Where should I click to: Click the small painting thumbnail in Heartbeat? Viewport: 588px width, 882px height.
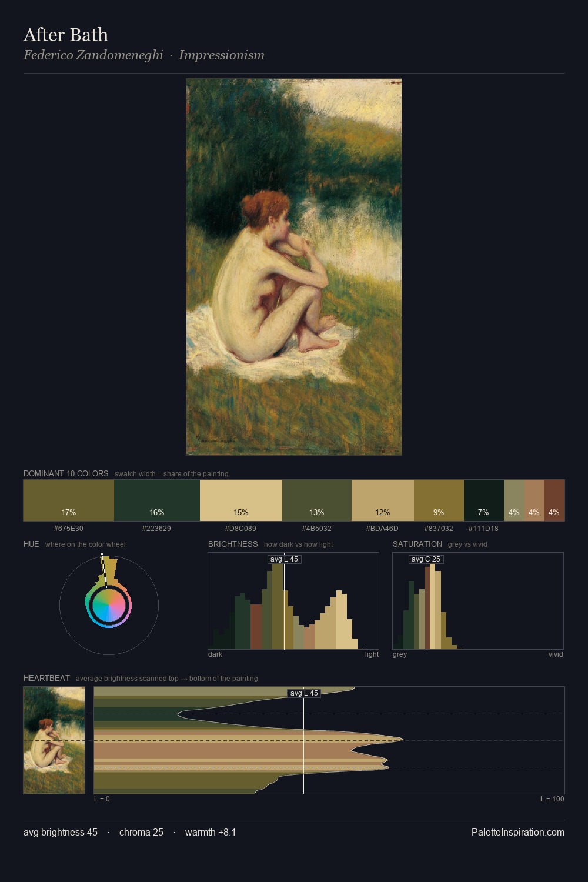pos(54,740)
